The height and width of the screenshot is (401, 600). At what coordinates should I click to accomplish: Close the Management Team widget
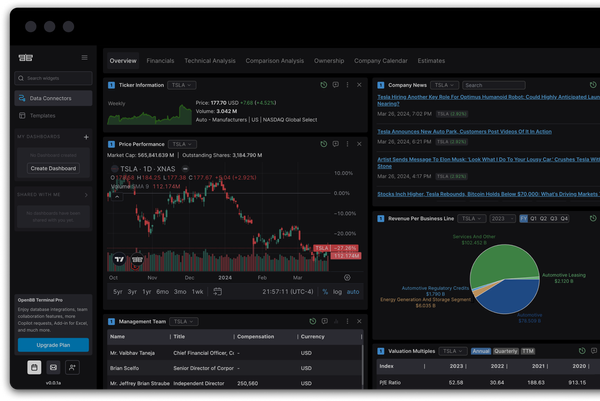(x=360, y=322)
